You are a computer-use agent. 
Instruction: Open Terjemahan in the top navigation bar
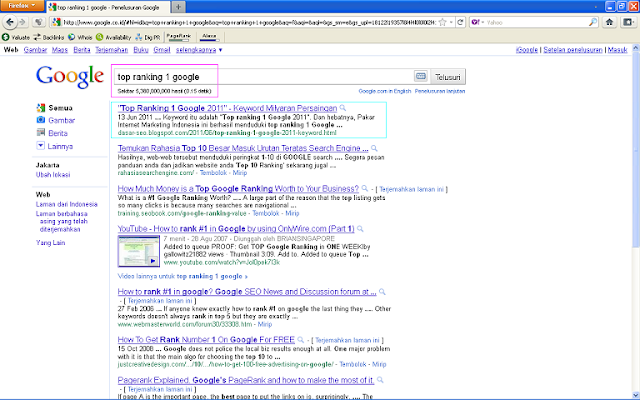pyautogui.click(x=111, y=50)
